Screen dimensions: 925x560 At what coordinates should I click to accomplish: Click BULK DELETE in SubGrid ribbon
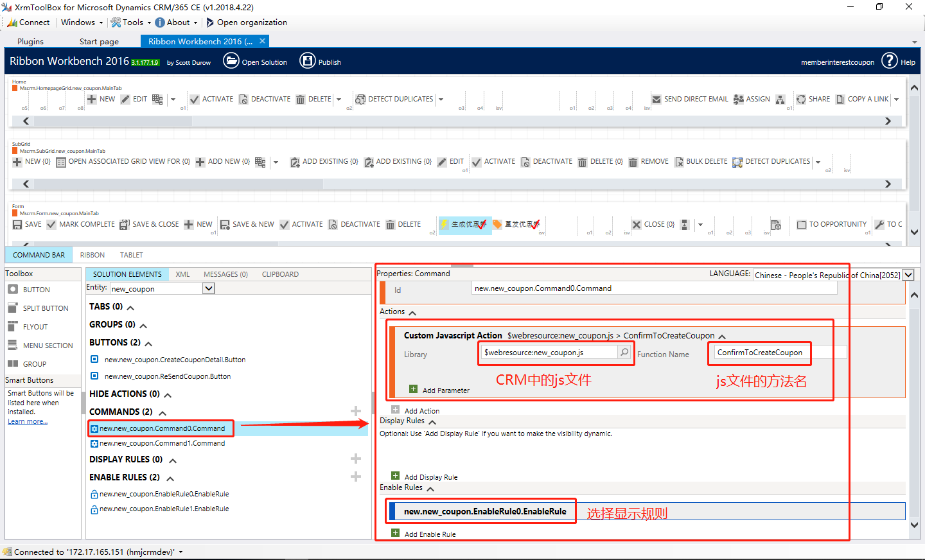click(701, 162)
